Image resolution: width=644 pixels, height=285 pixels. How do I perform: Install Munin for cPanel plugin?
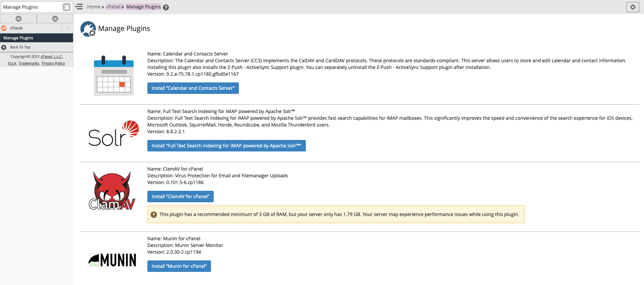[179, 266]
